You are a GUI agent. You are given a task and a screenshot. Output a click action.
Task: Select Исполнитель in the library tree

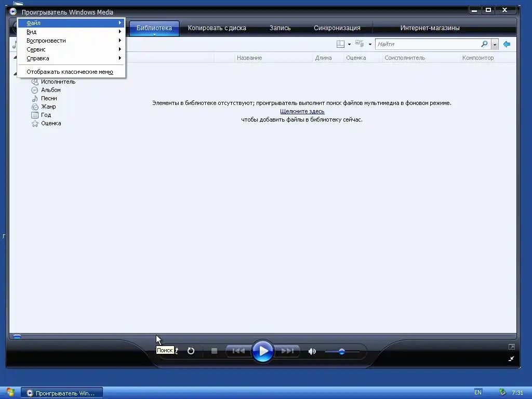click(x=58, y=82)
